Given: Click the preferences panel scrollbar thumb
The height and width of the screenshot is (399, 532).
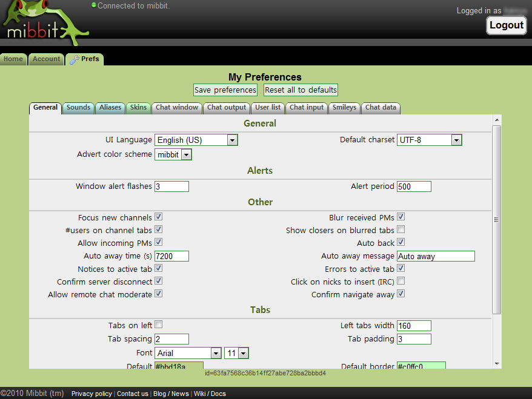Looking at the screenshot, I should (x=497, y=220).
